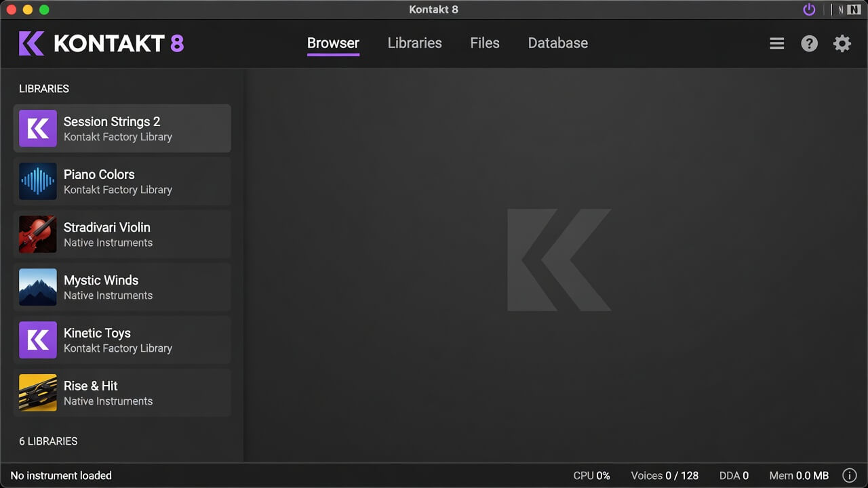Switch to the Files tab
The image size is (868, 488).
coord(485,43)
